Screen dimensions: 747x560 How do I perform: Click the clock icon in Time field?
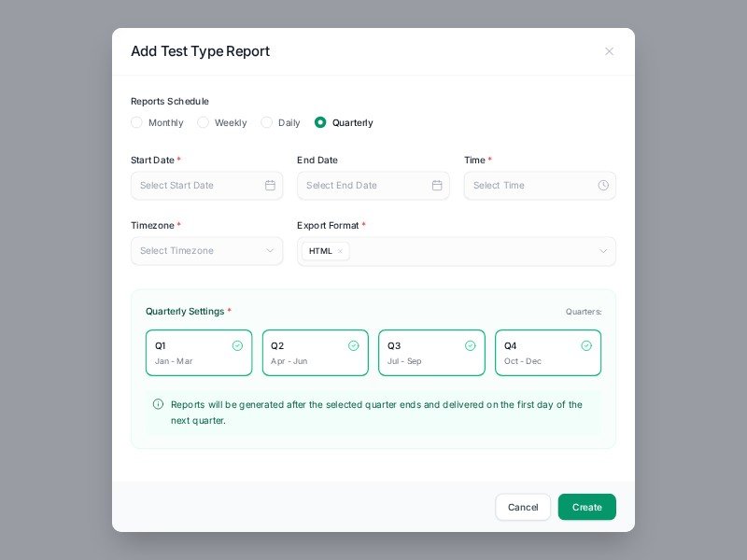(603, 186)
